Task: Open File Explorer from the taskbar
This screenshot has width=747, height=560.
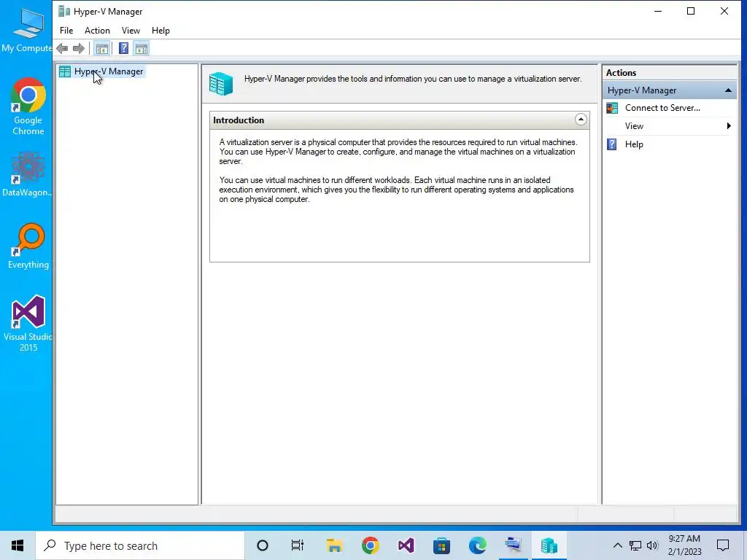Action: [x=334, y=545]
